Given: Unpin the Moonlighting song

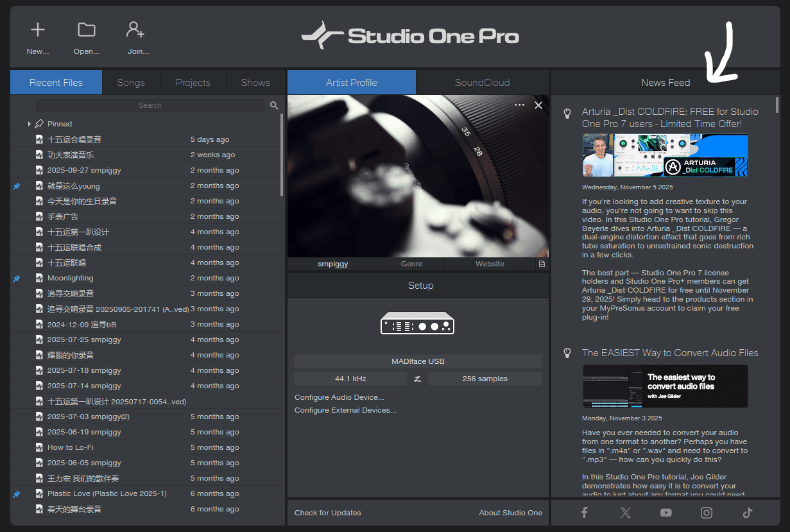Looking at the screenshot, I should (x=17, y=279).
